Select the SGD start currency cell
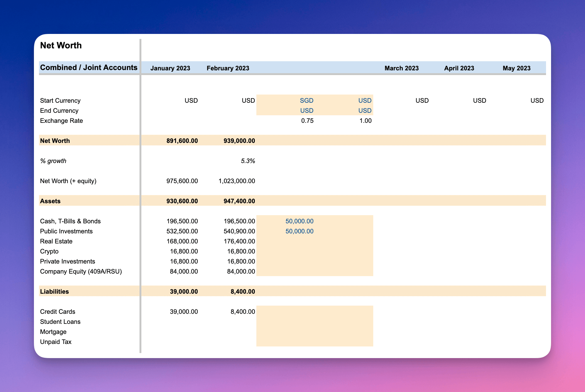Image resolution: width=585 pixels, height=392 pixels. click(306, 101)
